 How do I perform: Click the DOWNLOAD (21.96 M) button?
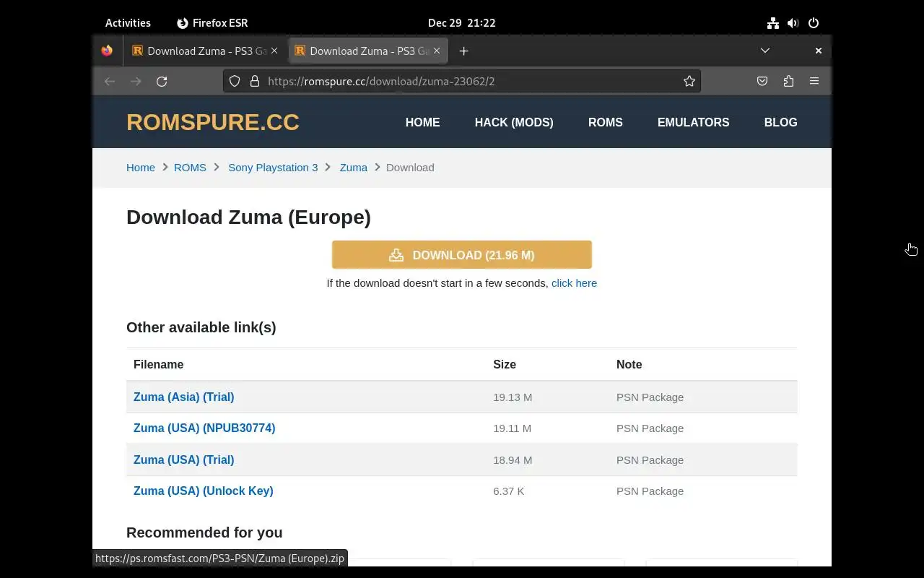(x=462, y=255)
